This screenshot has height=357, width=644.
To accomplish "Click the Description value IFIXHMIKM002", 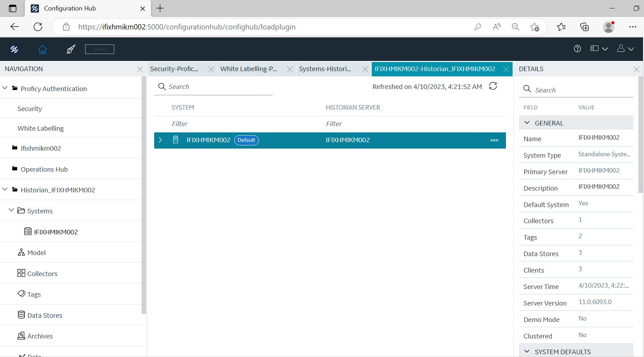I will coord(599,187).
